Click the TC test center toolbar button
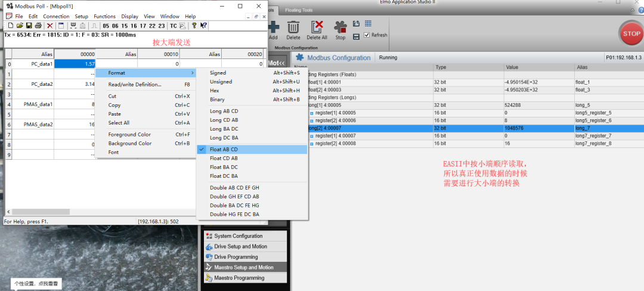 click(x=174, y=26)
